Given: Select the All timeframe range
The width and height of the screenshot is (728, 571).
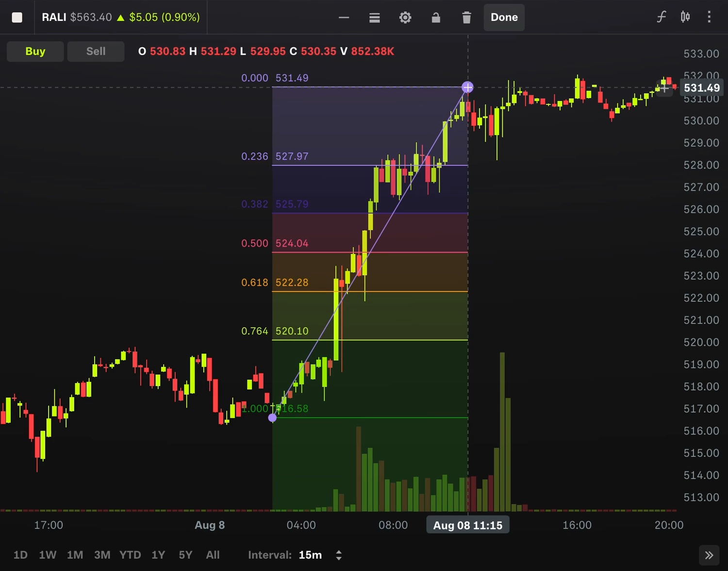Looking at the screenshot, I should pos(213,554).
